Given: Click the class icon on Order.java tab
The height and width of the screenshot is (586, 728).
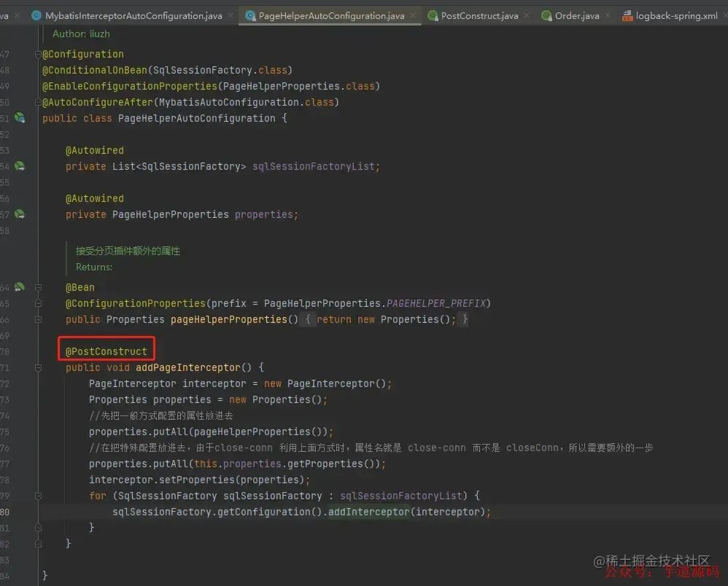Looking at the screenshot, I should coord(544,15).
